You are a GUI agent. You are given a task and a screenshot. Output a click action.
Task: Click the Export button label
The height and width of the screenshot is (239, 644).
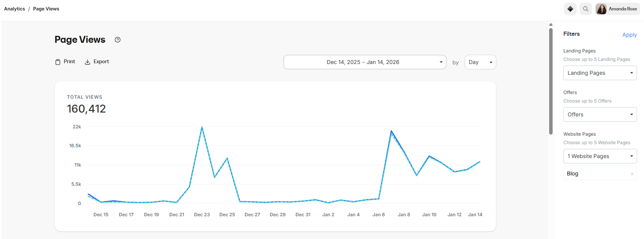(x=101, y=62)
